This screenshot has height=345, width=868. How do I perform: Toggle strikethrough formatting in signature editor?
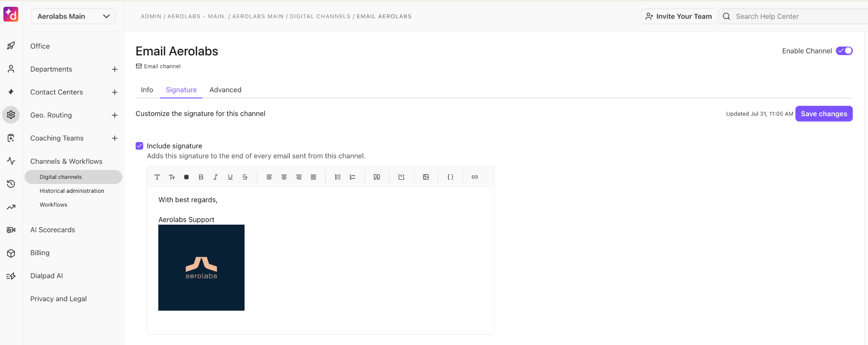point(245,177)
